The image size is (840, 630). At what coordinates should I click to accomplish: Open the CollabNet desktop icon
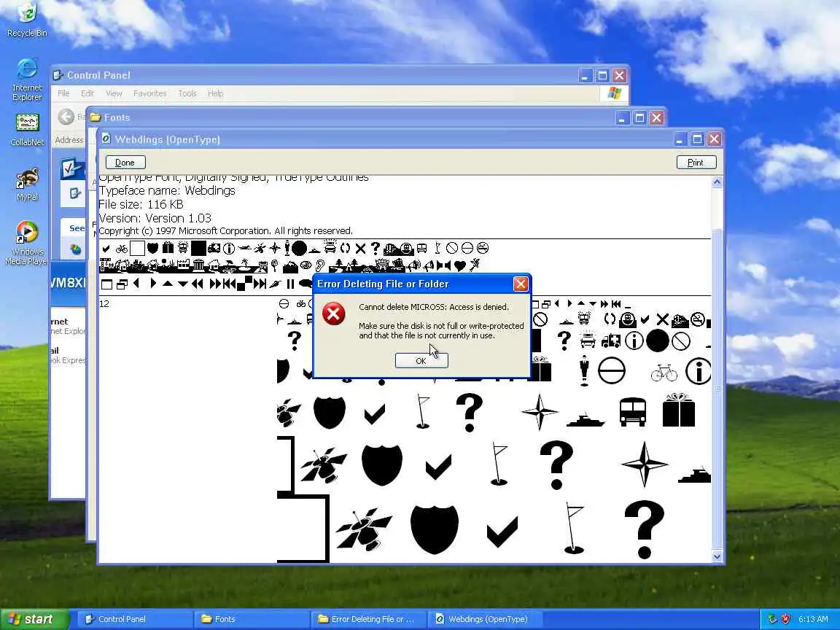point(27,130)
